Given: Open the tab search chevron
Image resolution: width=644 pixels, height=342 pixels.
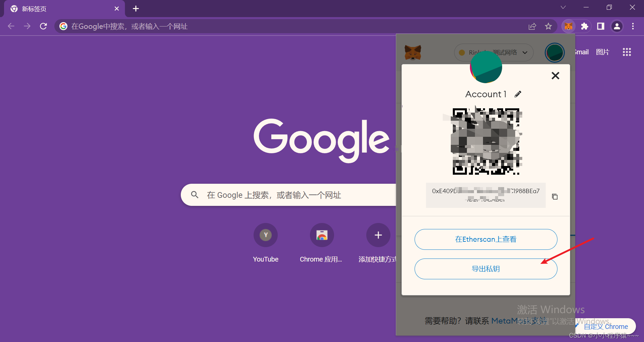Looking at the screenshot, I should (x=563, y=7).
